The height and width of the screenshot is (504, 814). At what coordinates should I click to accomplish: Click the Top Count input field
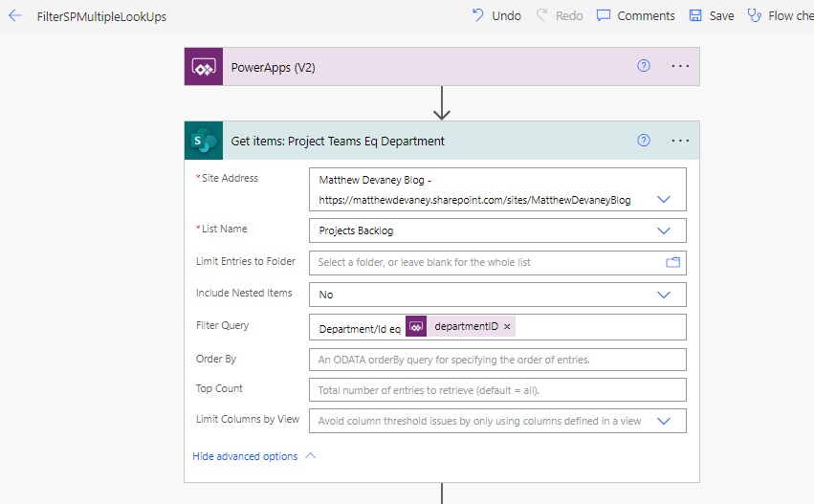coord(497,390)
